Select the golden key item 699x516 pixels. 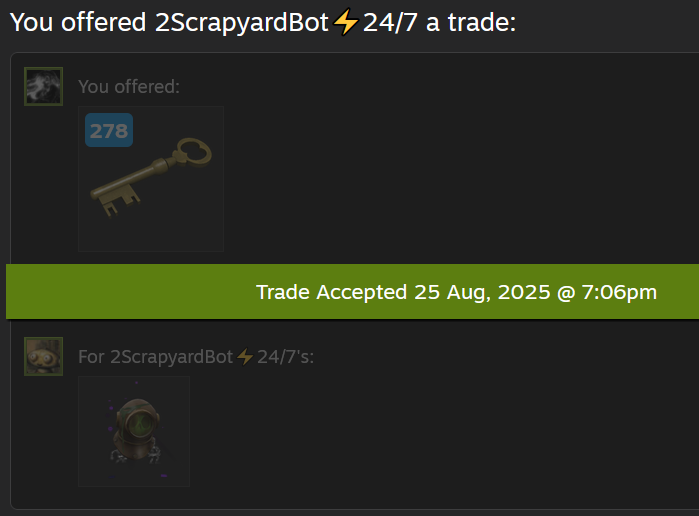(151, 179)
